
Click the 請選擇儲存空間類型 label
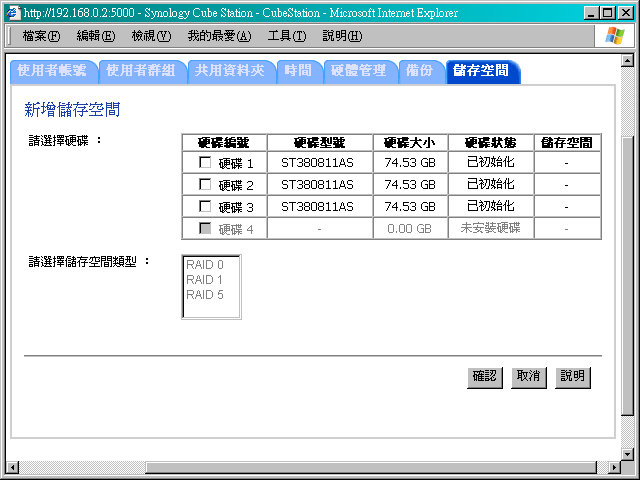click(x=89, y=262)
